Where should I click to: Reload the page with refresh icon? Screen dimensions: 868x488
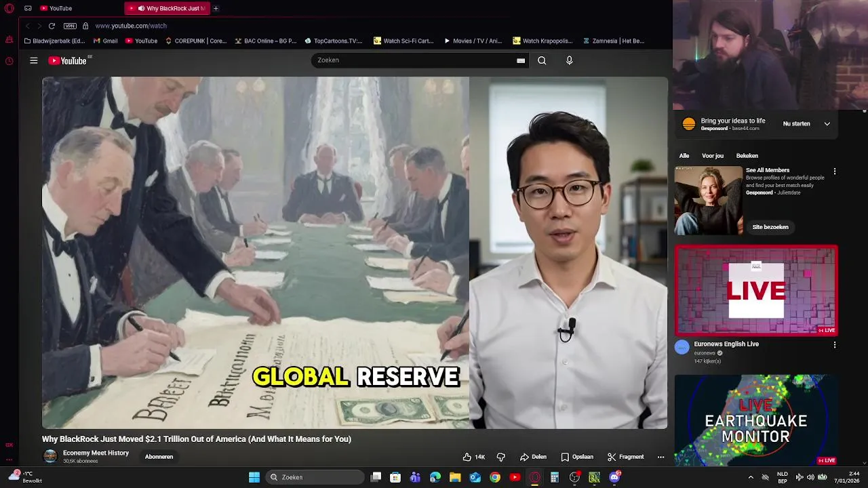coord(52,26)
